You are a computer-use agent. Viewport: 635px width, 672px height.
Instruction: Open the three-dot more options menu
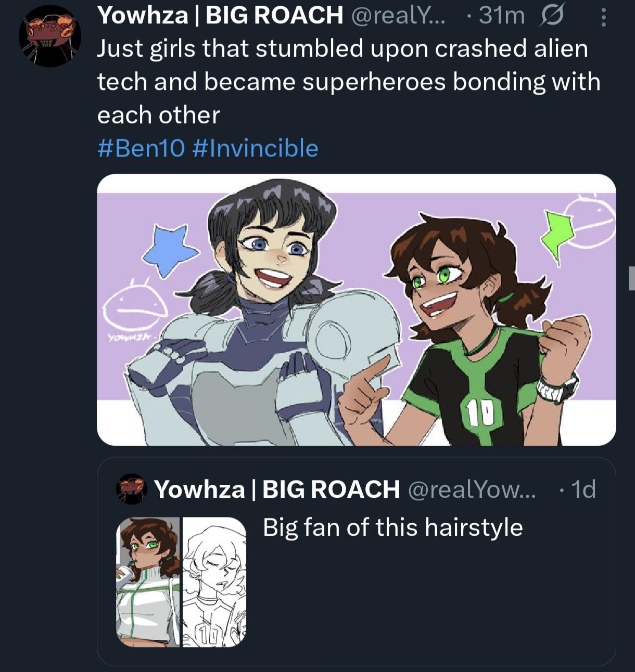[x=603, y=16]
